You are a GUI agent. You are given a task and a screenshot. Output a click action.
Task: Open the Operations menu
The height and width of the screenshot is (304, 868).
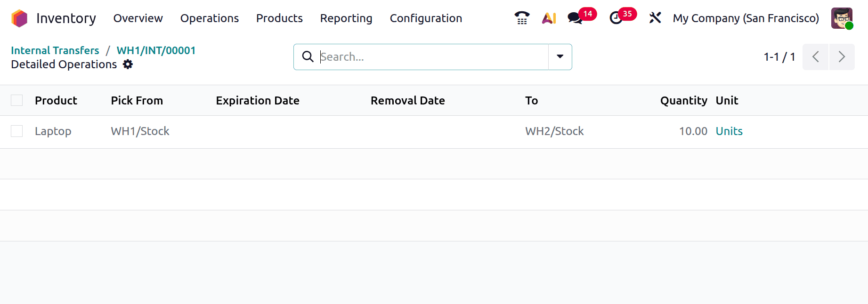[209, 18]
